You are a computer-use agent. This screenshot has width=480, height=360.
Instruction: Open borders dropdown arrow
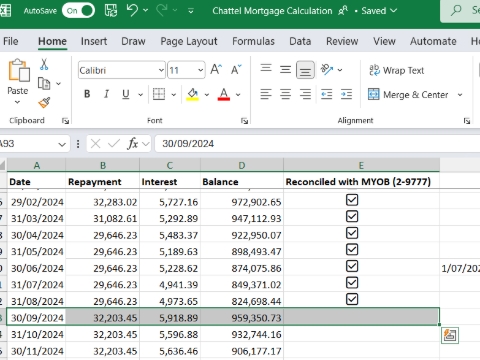point(174,95)
